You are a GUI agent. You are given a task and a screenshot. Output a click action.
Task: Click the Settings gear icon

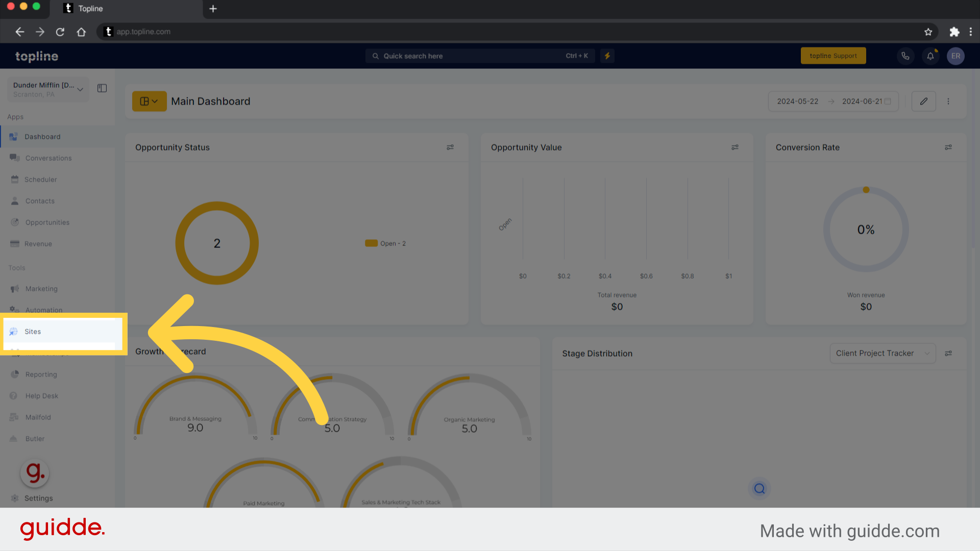[15, 498]
